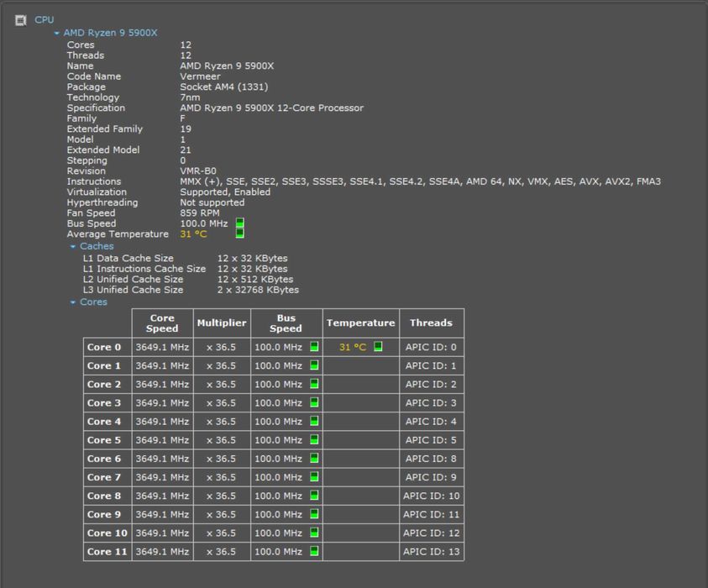This screenshot has height=588, width=708.
Task: Click the Core 5 row label
Action: 104,440
